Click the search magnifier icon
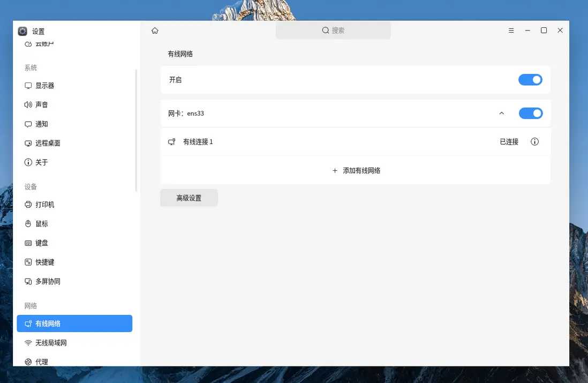The height and width of the screenshot is (383, 588). [326, 31]
